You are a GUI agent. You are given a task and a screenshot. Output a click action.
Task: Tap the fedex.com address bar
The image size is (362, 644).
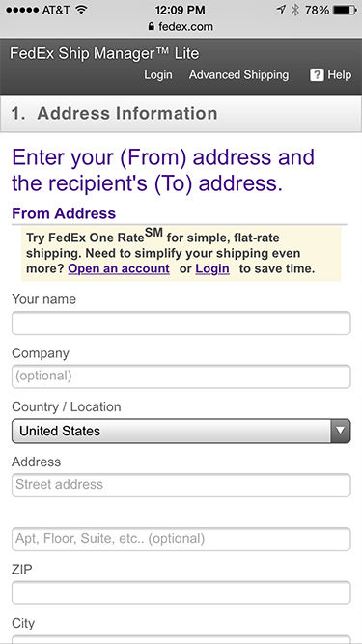pyautogui.click(x=181, y=27)
